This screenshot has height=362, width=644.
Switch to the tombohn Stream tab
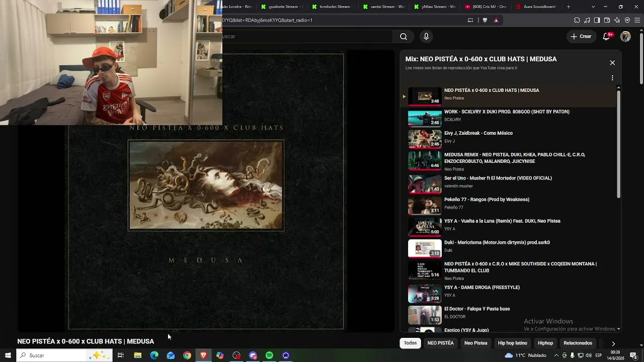(333, 7)
